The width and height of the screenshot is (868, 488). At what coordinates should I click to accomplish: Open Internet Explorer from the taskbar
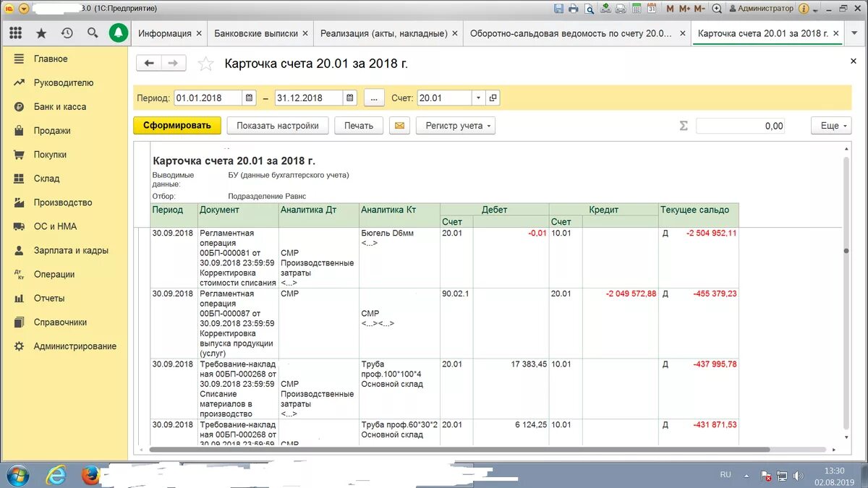[x=56, y=475]
